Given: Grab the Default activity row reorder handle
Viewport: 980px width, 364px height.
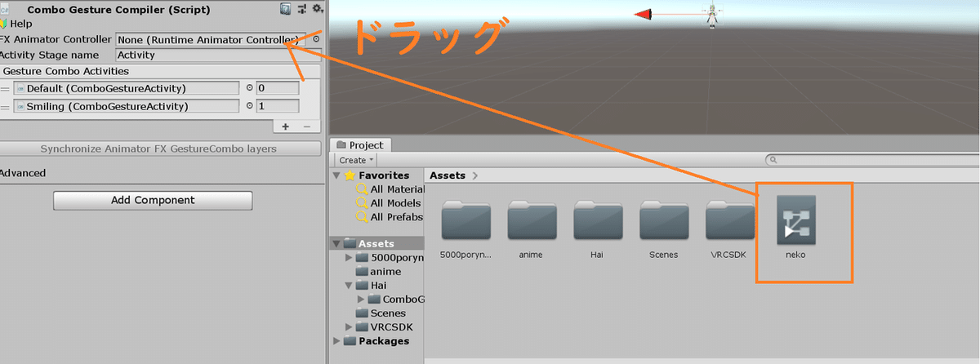Looking at the screenshot, I should coord(6,88).
